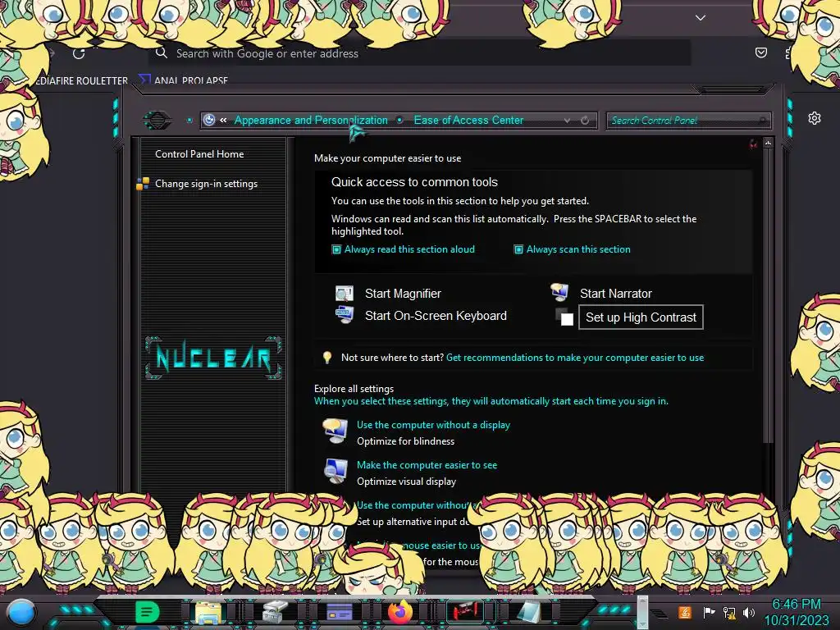Click the Start Magnifier icon
Screen dimensions: 840x630
(344, 293)
